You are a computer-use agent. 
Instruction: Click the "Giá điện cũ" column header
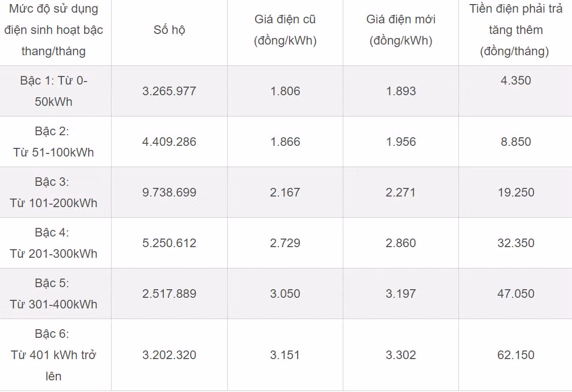[285, 30]
